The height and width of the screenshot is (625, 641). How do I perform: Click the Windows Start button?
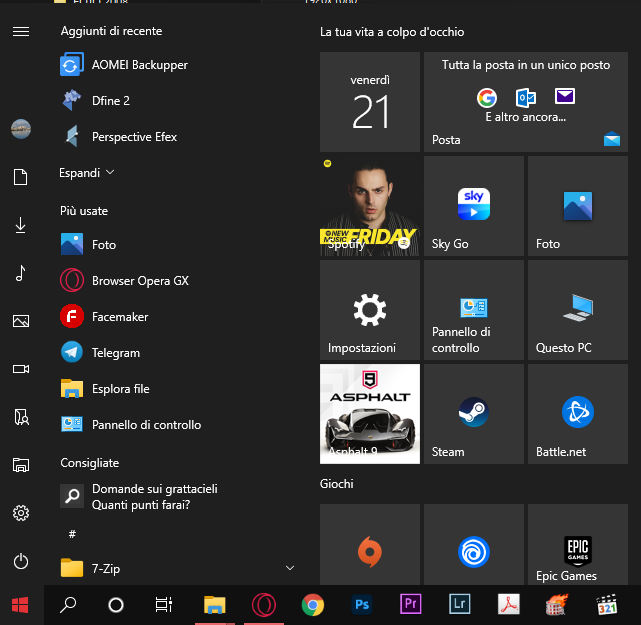pos(20,605)
